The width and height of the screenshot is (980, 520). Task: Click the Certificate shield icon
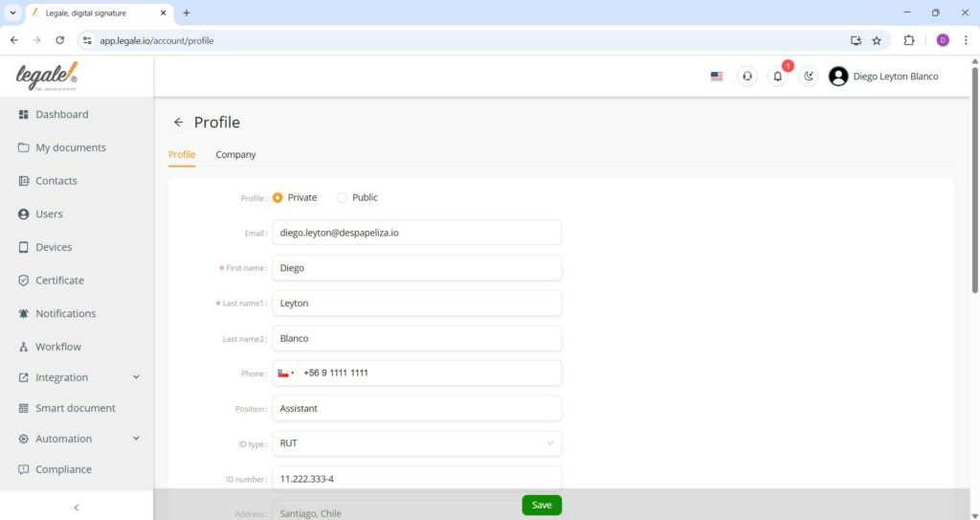click(x=23, y=281)
